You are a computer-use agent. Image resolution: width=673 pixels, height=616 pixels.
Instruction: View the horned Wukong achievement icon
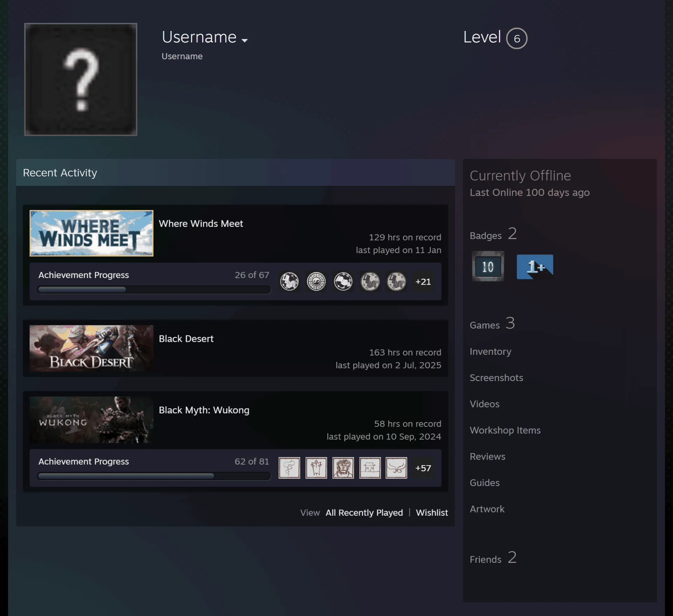click(x=396, y=468)
